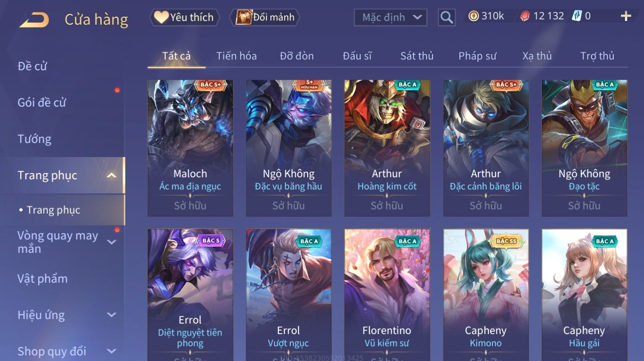Tap the plus icon to add currency
This screenshot has height=361, width=644.
point(626,16)
